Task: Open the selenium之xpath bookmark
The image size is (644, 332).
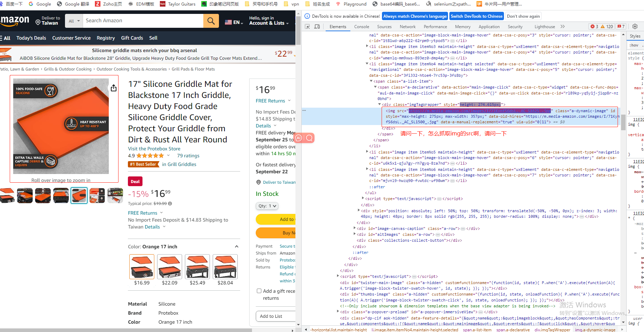Action: click(448, 4)
